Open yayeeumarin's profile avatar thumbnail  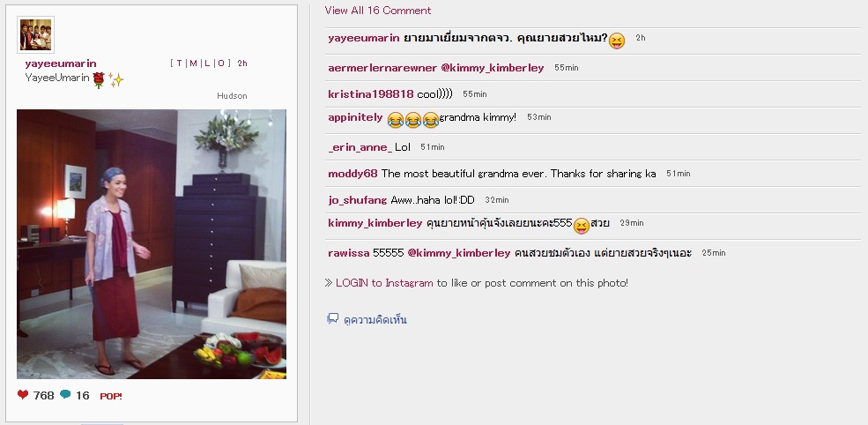point(36,35)
